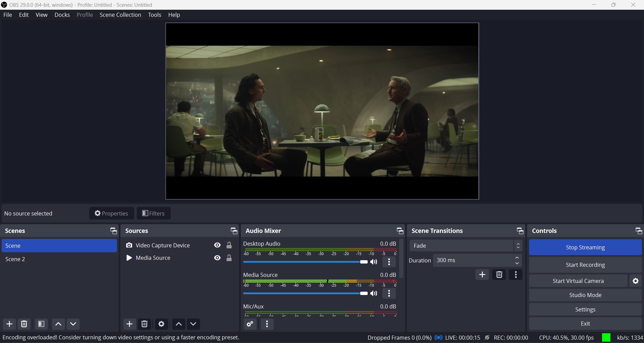
Task: Move source up in Sources dock
Action: pos(179,324)
